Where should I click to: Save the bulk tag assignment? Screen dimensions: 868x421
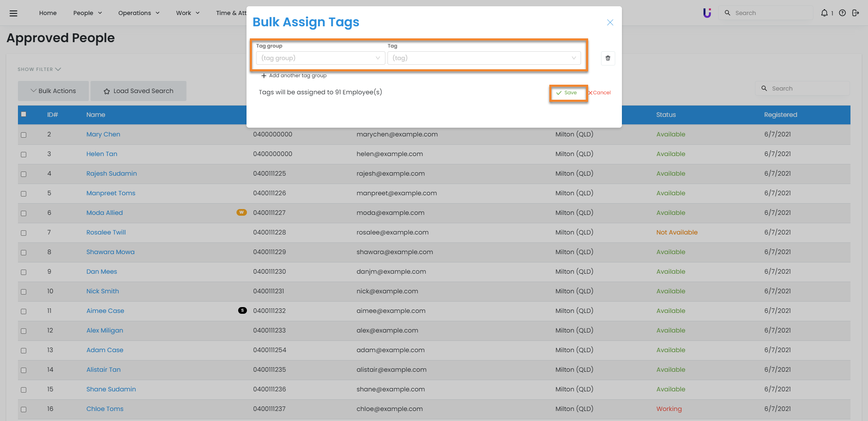[567, 93]
